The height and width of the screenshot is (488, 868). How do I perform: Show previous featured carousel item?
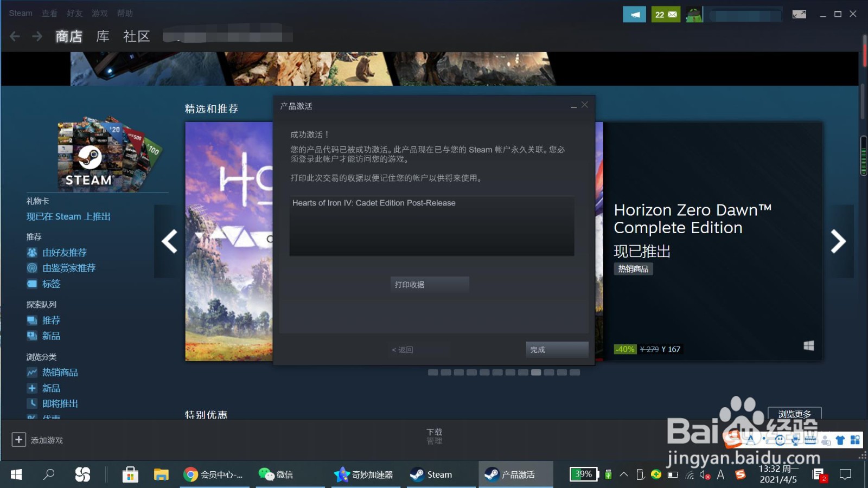coord(169,241)
